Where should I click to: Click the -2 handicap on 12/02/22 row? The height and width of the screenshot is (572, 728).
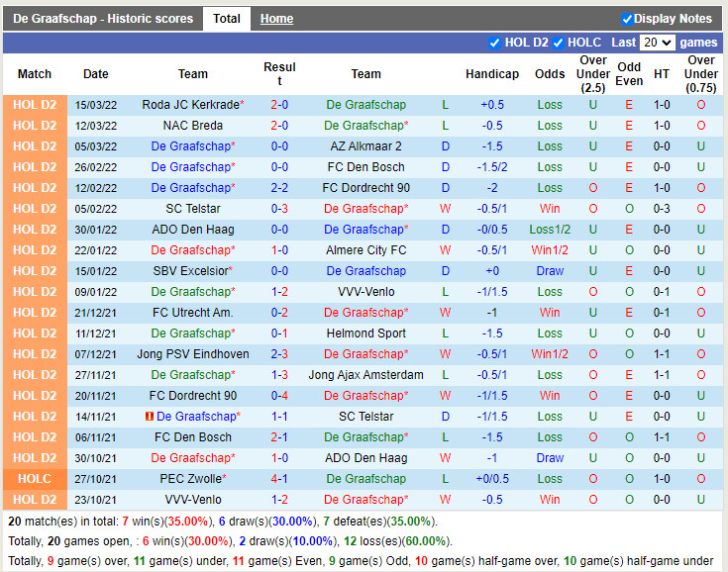point(492,188)
